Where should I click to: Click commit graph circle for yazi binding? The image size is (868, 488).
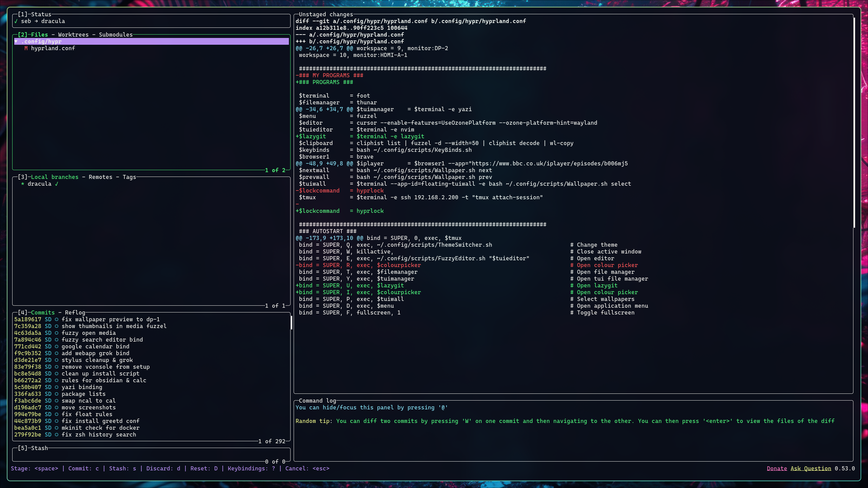click(57, 387)
